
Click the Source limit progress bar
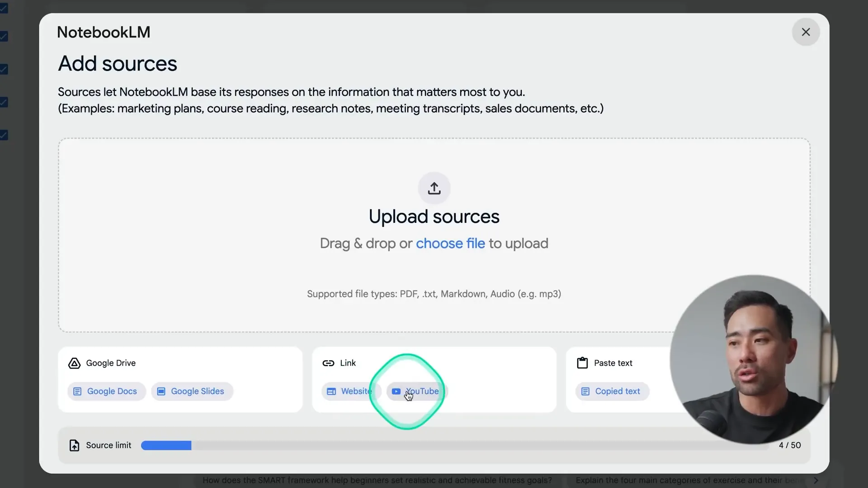454,446
